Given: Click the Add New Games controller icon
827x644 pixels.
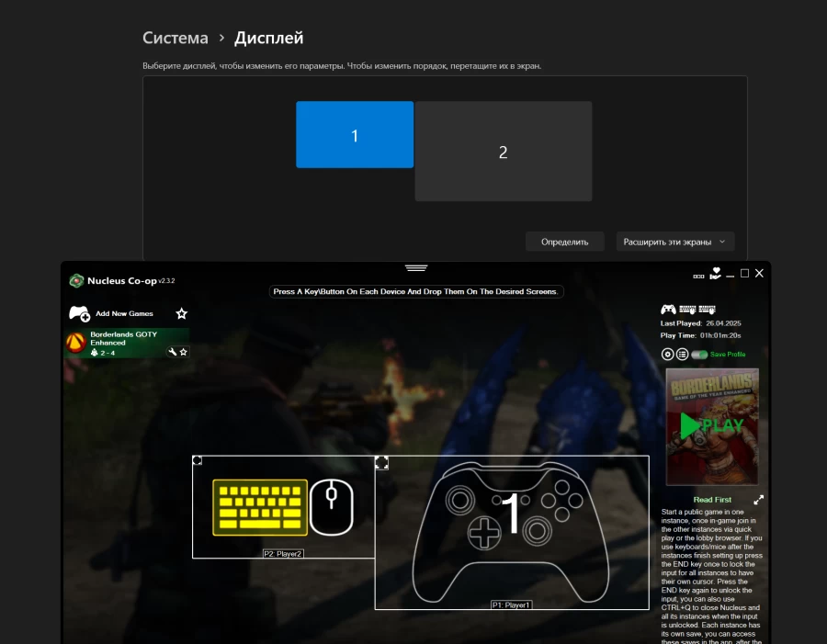Looking at the screenshot, I should pos(79,314).
